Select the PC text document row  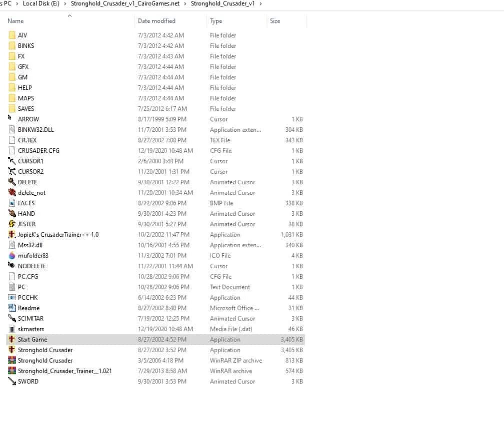click(x=155, y=287)
